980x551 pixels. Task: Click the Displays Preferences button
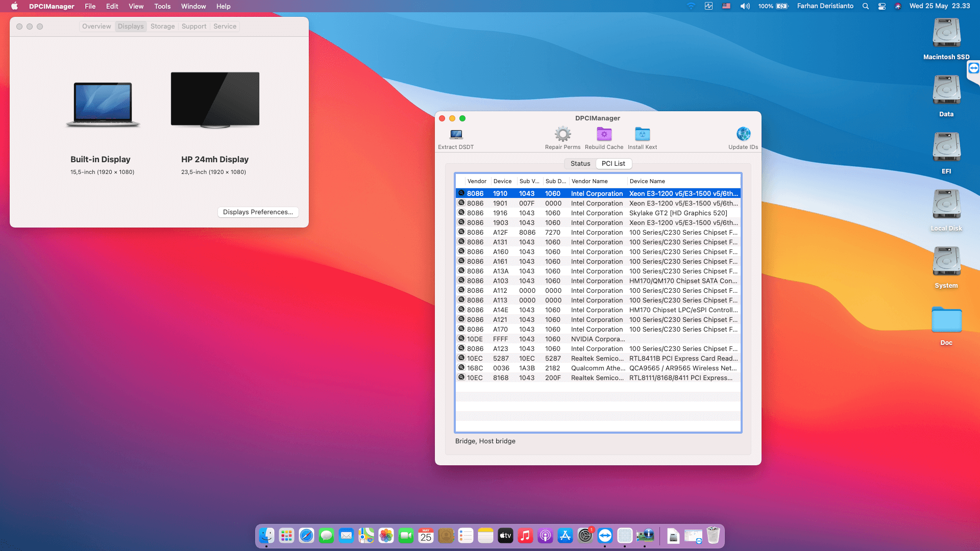pyautogui.click(x=258, y=212)
